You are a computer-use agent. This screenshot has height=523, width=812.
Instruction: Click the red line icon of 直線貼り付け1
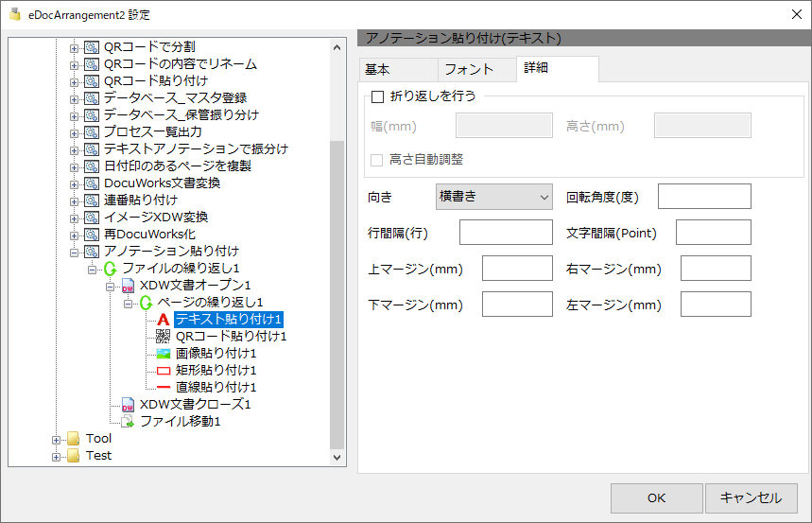[164, 387]
